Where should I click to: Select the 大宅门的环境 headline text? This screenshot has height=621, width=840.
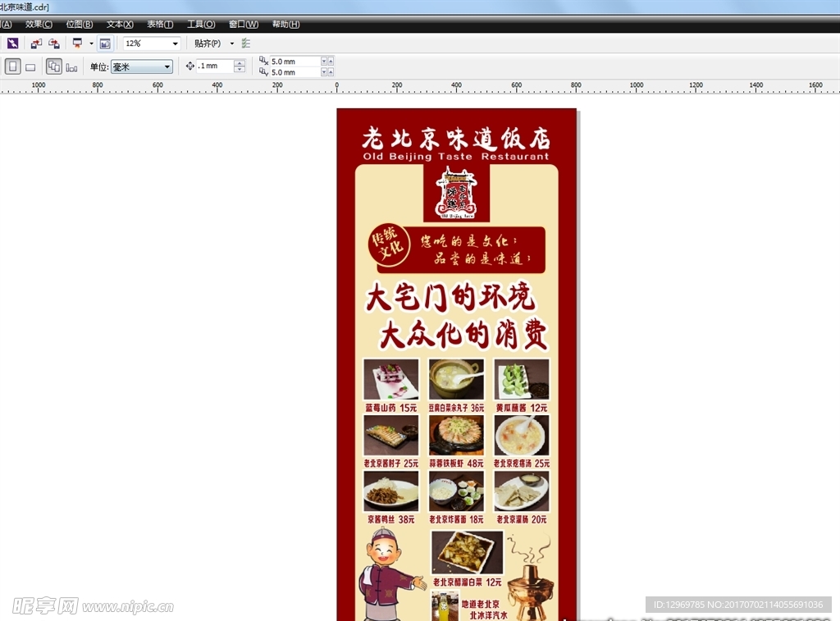[x=450, y=296]
